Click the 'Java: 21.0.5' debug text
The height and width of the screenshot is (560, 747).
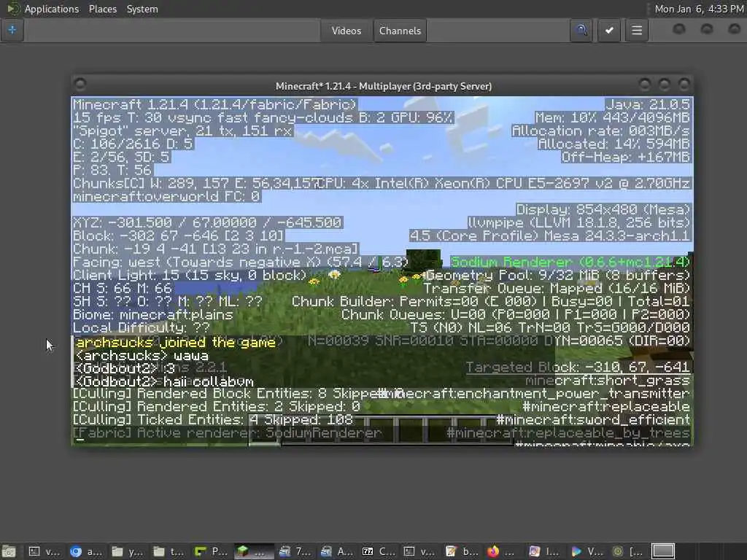tap(648, 104)
